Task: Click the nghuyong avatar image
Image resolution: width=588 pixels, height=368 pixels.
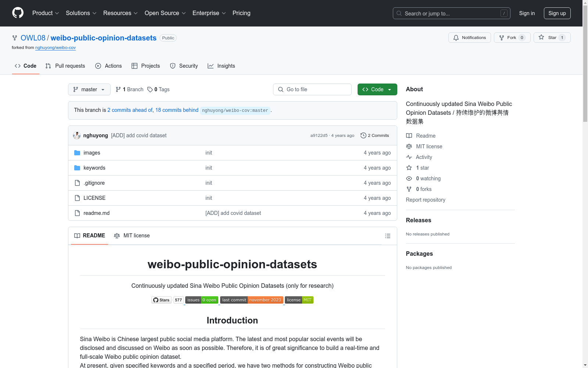Action: [77, 135]
